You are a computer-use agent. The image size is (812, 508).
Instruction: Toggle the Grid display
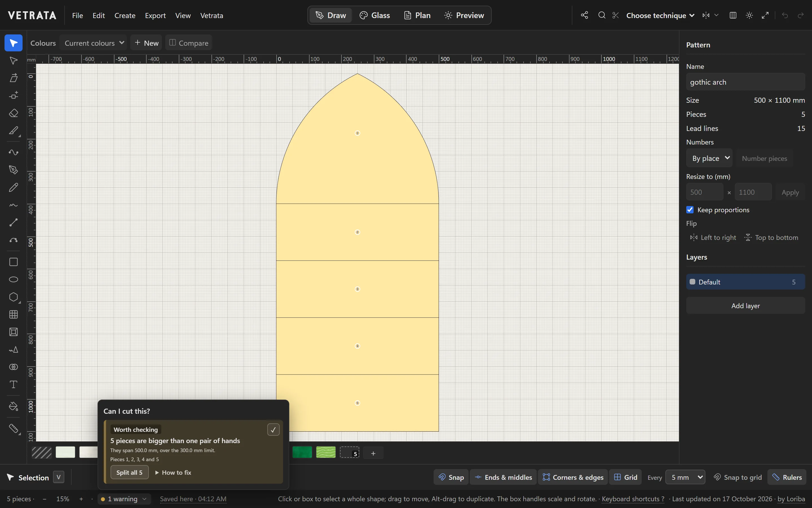pyautogui.click(x=625, y=477)
